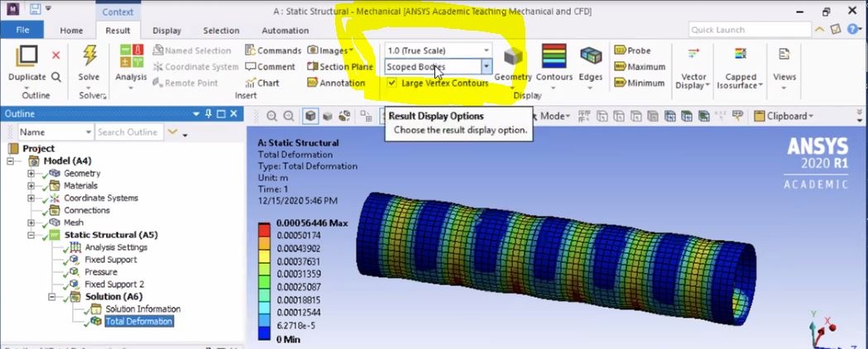This screenshot has width=868, height=349.
Task: Select Total Deformation result in the tree
Action: [x=139, y=322]
